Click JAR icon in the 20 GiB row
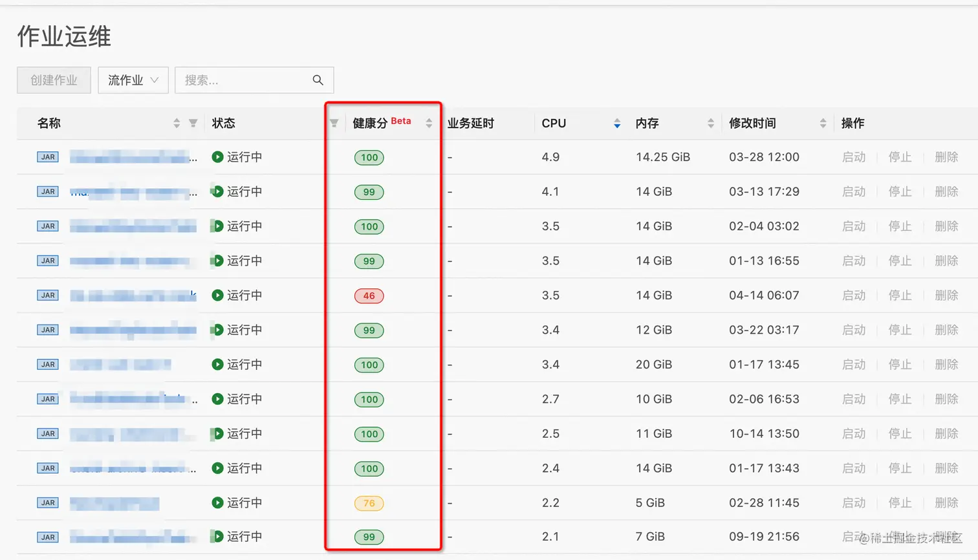The width and height of the screenshot is (978, 560). tap(48, 365)
